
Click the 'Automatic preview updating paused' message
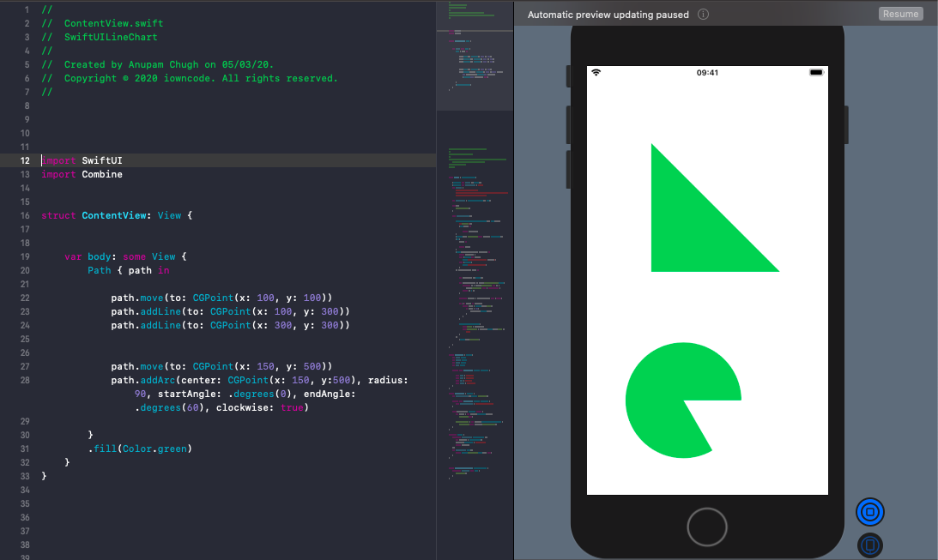[x=608, y=15]
